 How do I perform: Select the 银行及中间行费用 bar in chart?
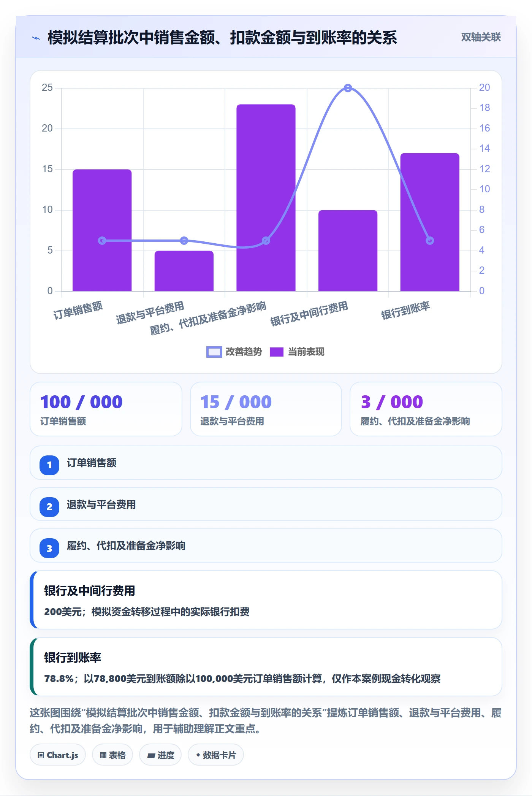[348, 251]
